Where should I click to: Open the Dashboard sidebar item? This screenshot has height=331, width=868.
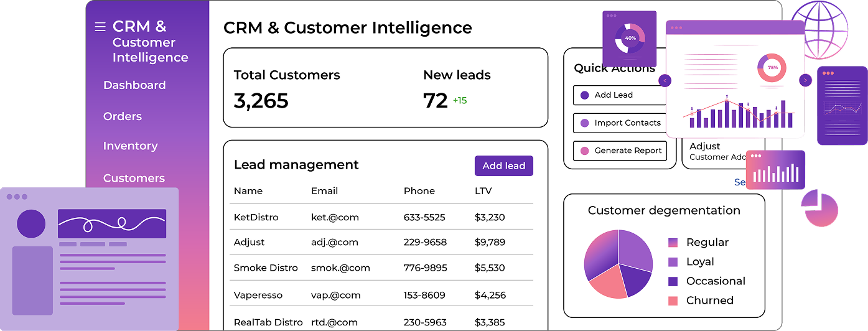134,85
